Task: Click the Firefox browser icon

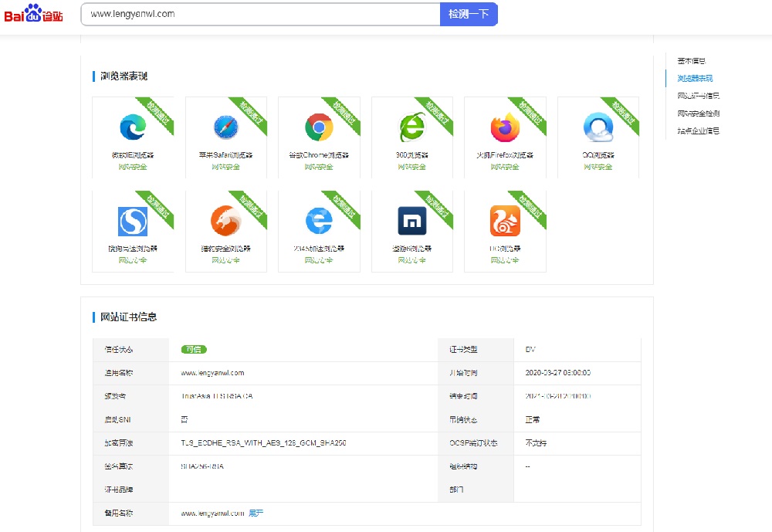Action: 505,127
